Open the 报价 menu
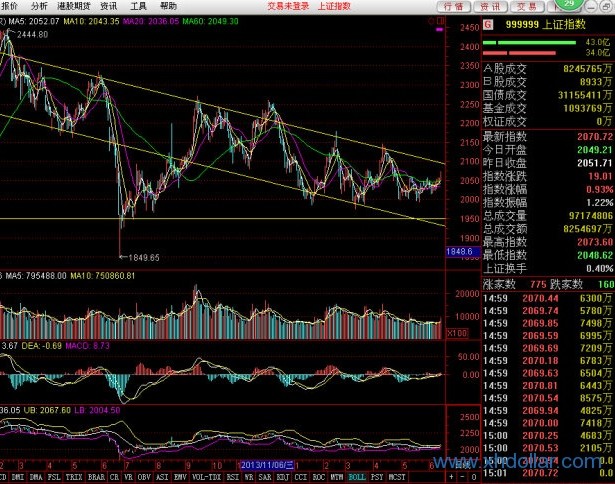 click(10, 6)
